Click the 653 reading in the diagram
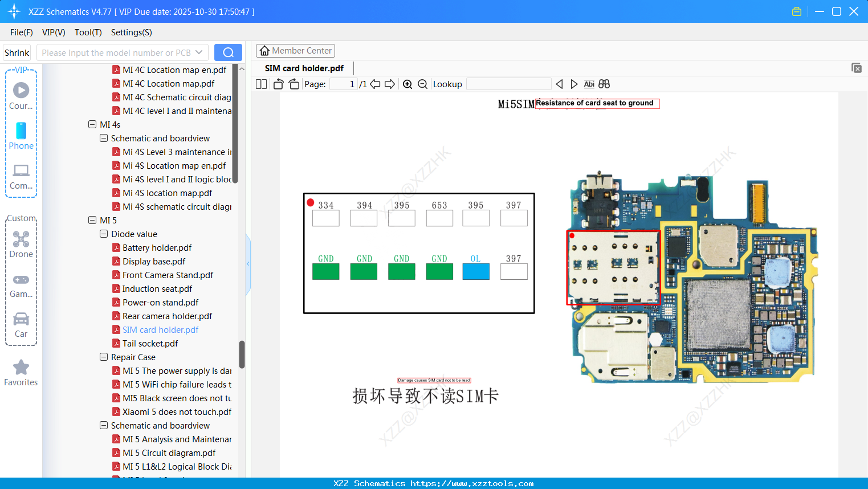 (439, 205)
